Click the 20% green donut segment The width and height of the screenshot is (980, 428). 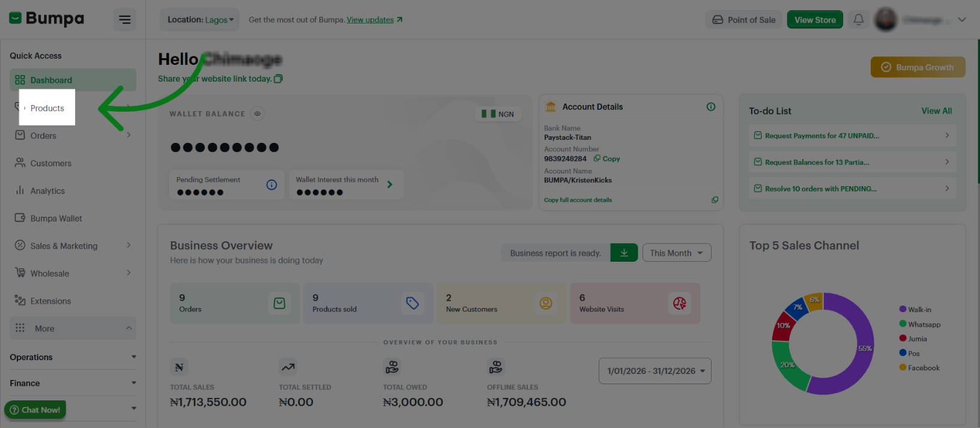point(787,365)
